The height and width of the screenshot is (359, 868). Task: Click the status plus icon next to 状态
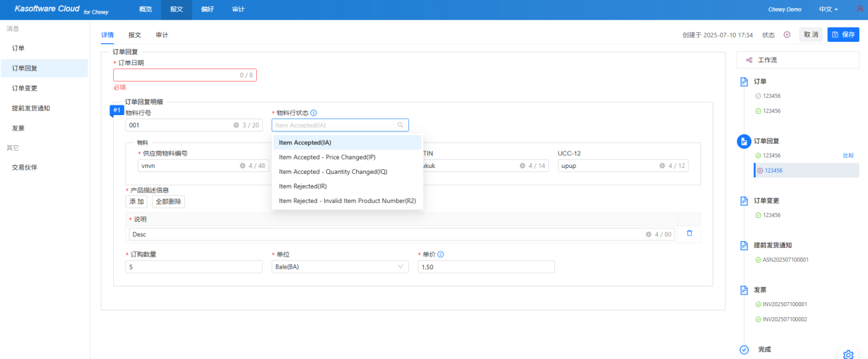[x=786, y=34]
